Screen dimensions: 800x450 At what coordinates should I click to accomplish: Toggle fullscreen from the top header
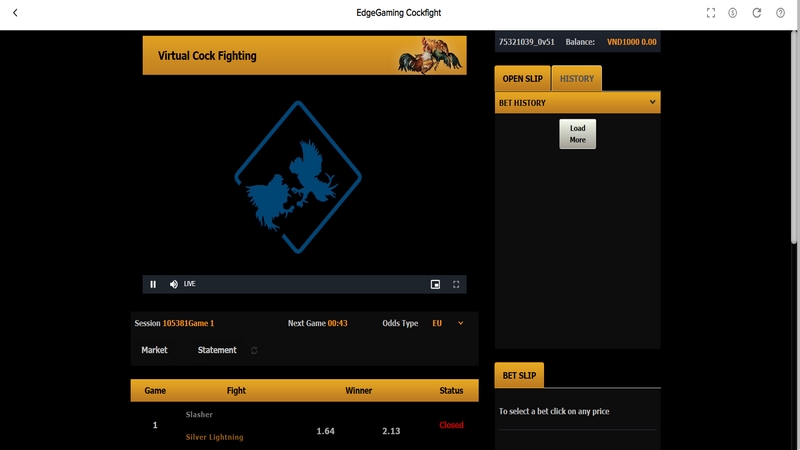711,13
